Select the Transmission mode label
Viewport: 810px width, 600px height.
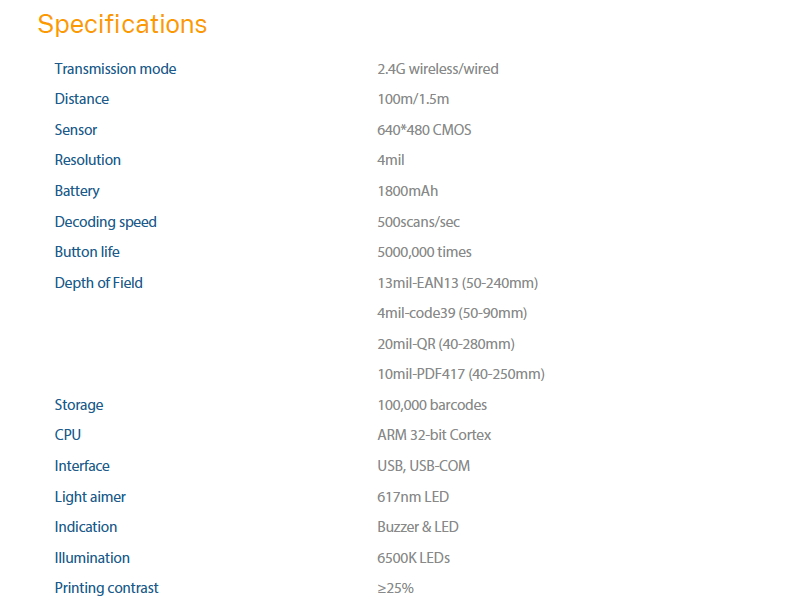(115, 69)
